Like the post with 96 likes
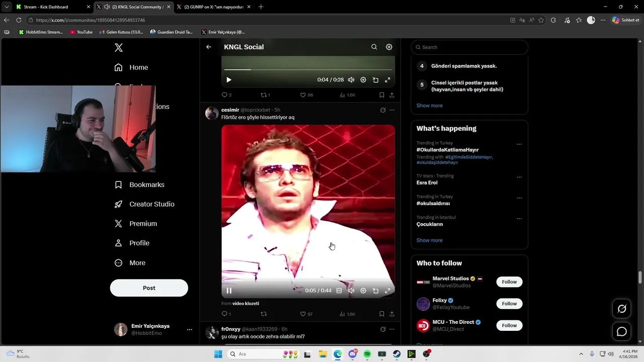Viewport: 644px width, 362px height. click(x=306, y=95)
